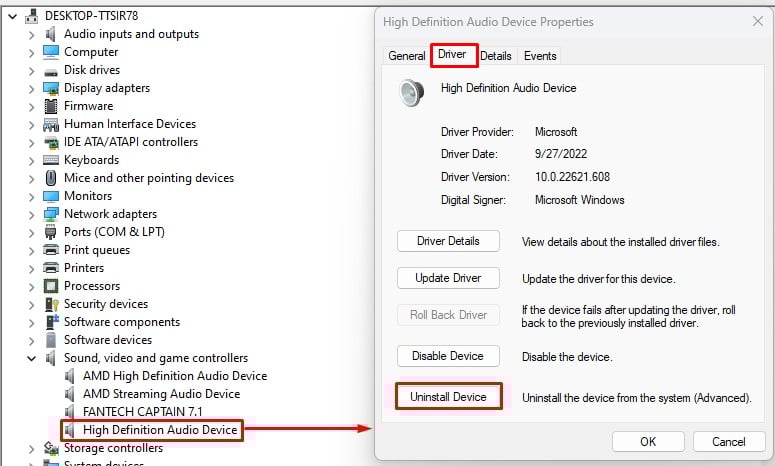Click the Disk drives icon
This screenshot has height=466, width=775.
[x=51, y=70]
